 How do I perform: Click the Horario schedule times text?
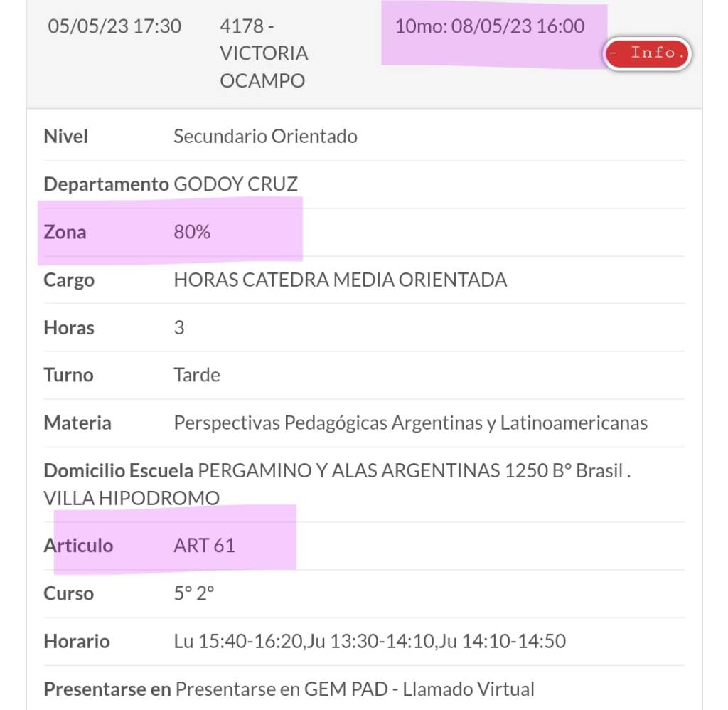(x=370, y=641)
